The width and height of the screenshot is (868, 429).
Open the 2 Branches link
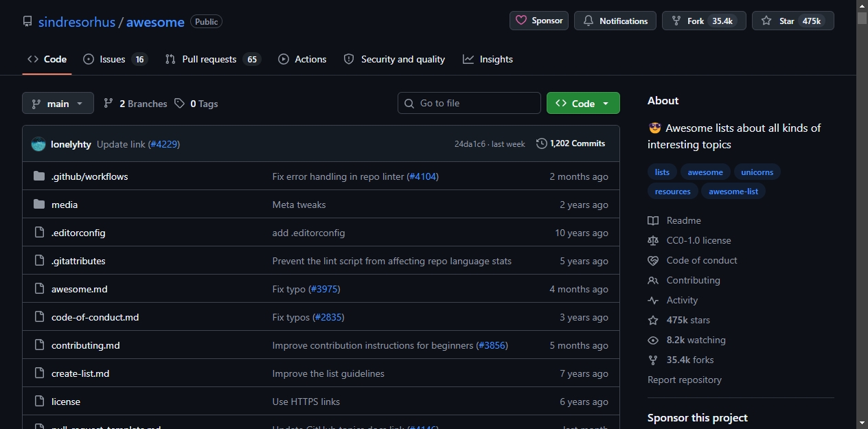[136, 104]
